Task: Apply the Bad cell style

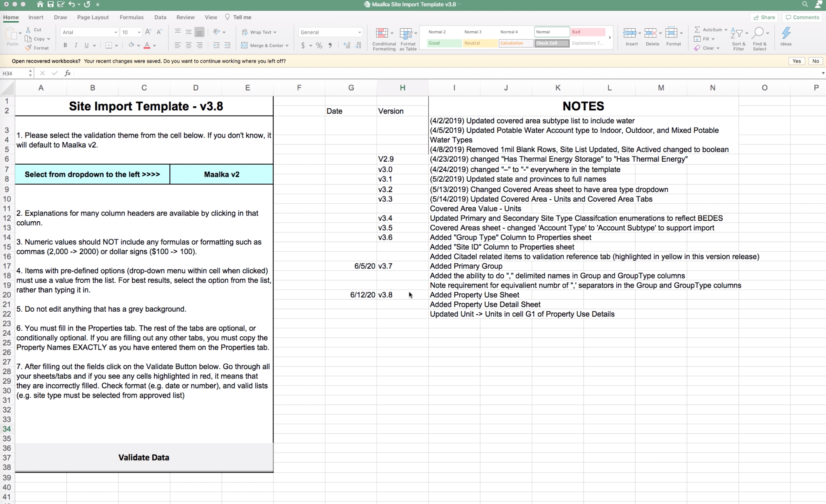Action: [x=588, y=32]
